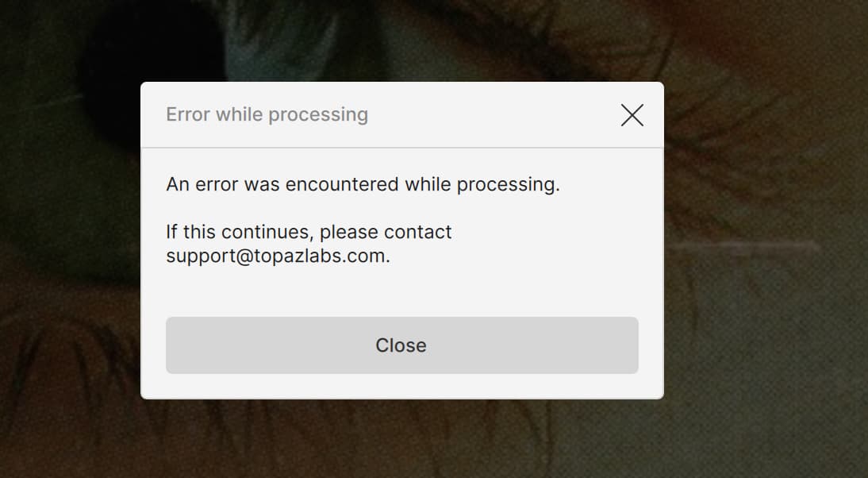Click the word "Error" in the dialog title

(188, 114)
